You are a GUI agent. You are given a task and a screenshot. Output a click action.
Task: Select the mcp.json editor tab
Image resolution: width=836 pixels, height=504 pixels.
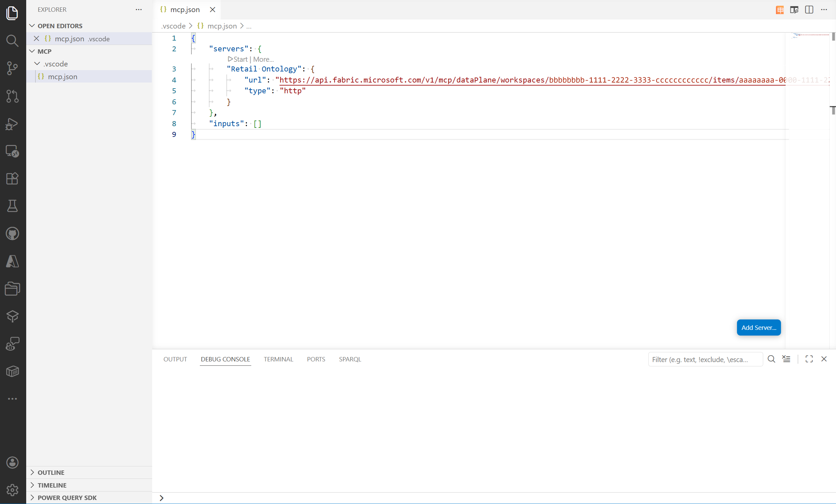tap(186, 10)
